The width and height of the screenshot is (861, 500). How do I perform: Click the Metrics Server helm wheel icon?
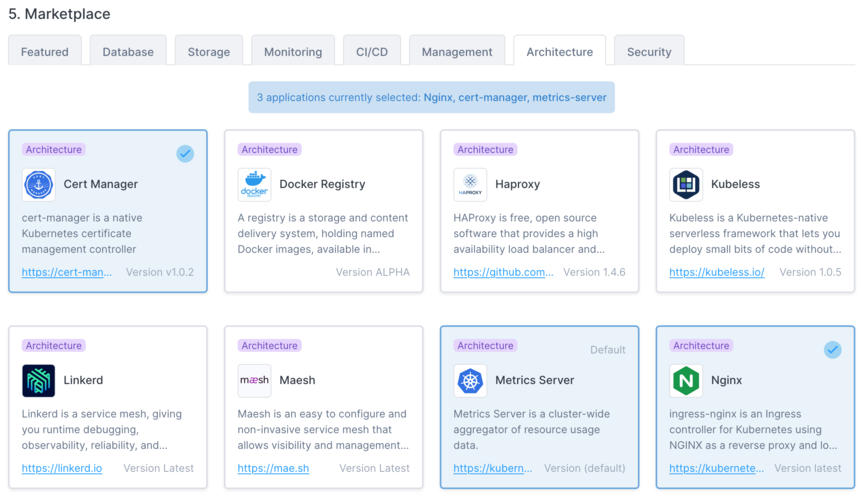click(x=470, y=380)
